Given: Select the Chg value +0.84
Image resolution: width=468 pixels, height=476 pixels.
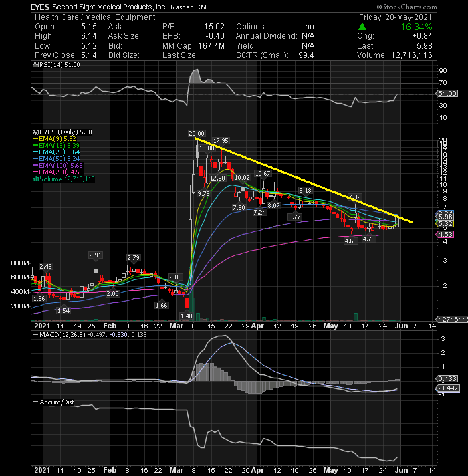Looking at the screenshot, I should pyautogui.click(x=422, y=36).
